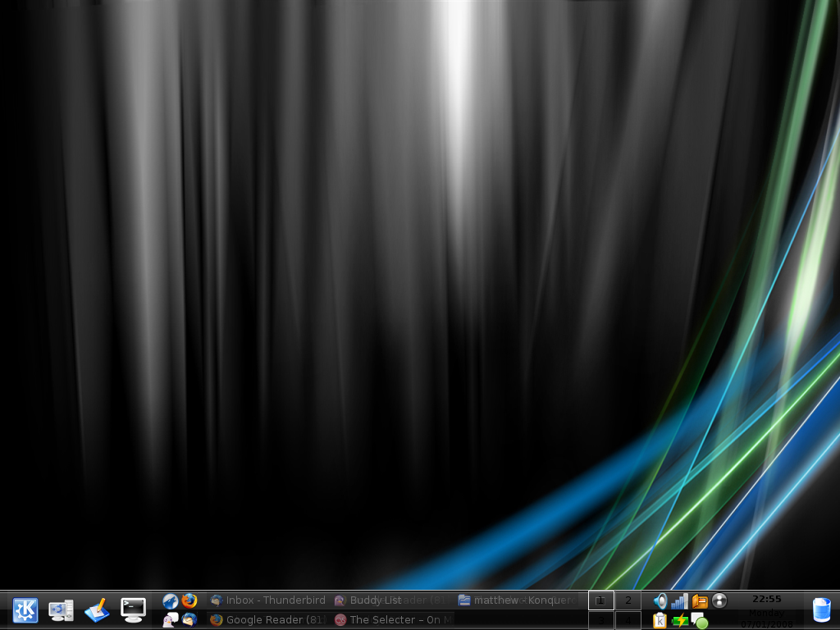Open the system computer icon in panel
Viewport: 840px width, 630px height.
(x=61, y=610)
